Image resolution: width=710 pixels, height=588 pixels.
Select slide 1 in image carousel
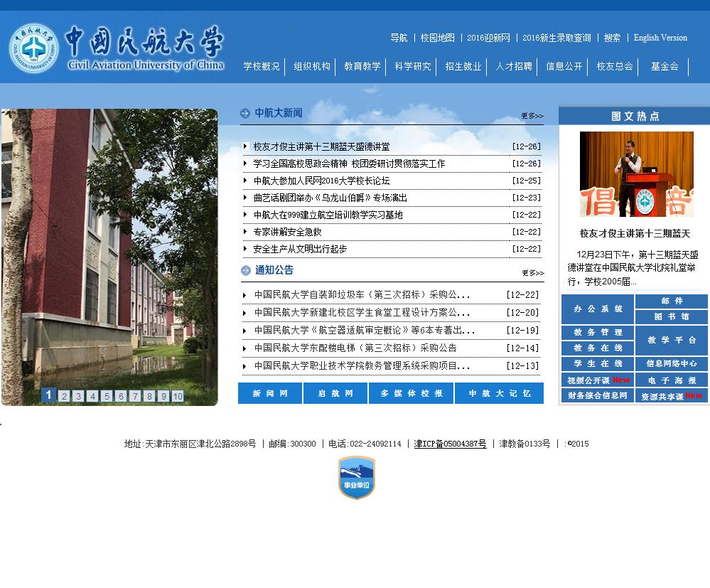tap(48, 395)
